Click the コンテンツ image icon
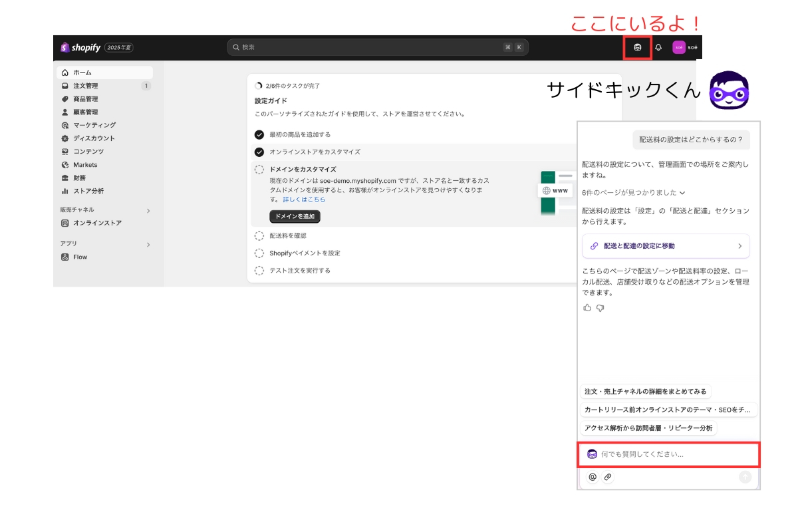The image size is (798, 532). coord(65,152)
